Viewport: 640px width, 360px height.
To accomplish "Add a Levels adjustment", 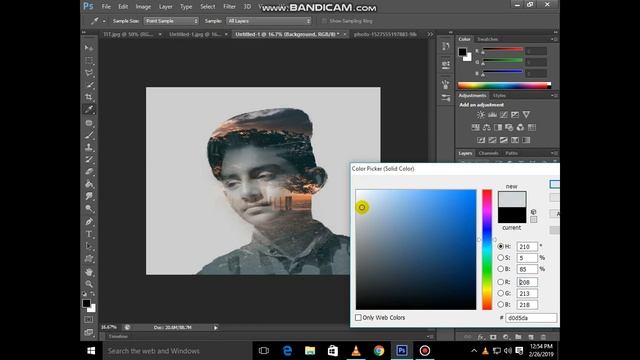I will (492, 115).
